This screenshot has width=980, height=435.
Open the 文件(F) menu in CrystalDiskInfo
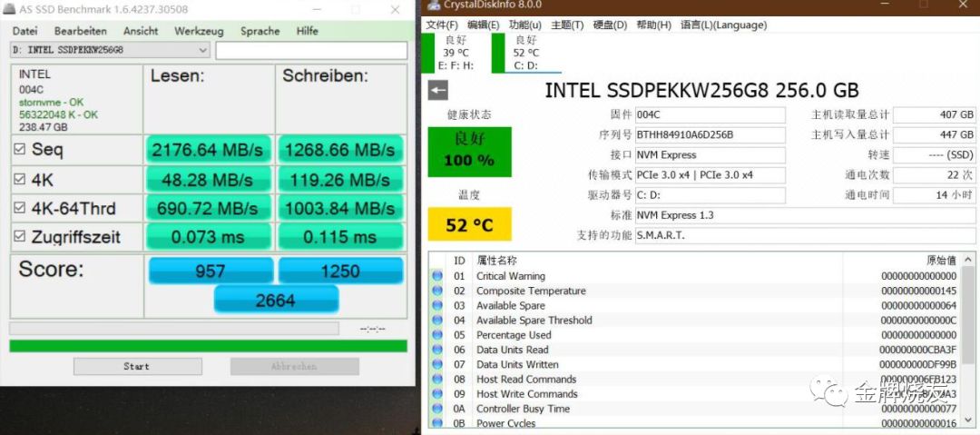coord(442,25)
